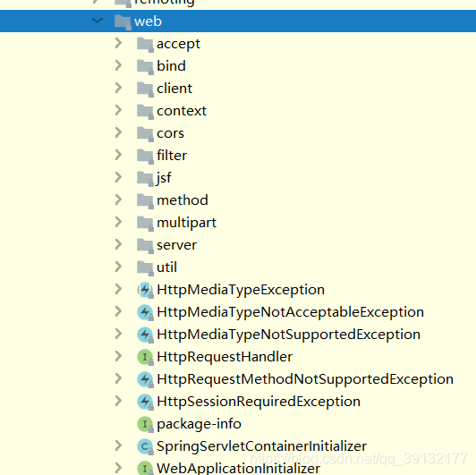Select the HttpMediaTypeNotSupportedException class

pyautogui.click(x=288, y=335)
